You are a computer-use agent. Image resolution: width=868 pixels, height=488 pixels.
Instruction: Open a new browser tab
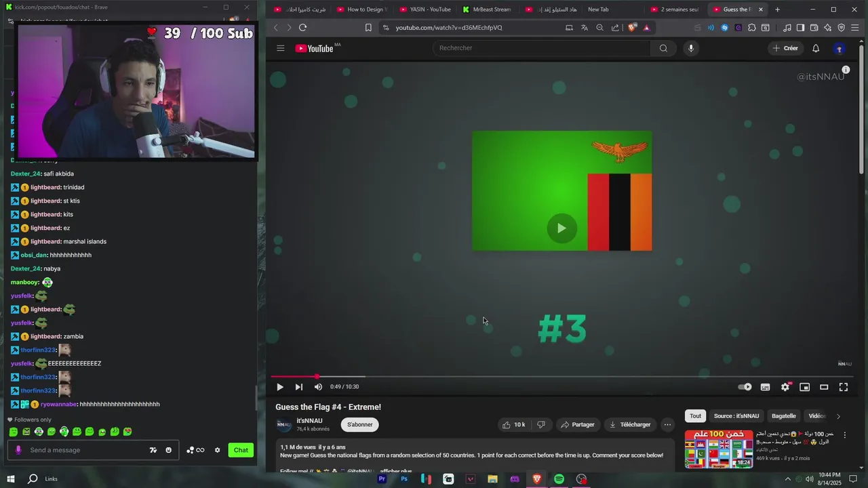pos(777,9)
